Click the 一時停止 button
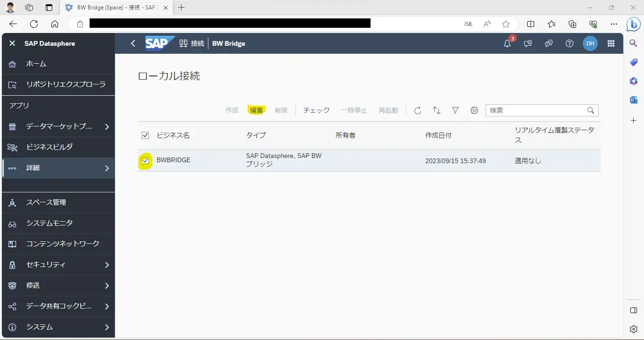Viewport: 644px width, 340px height. [x=354, y=110]
